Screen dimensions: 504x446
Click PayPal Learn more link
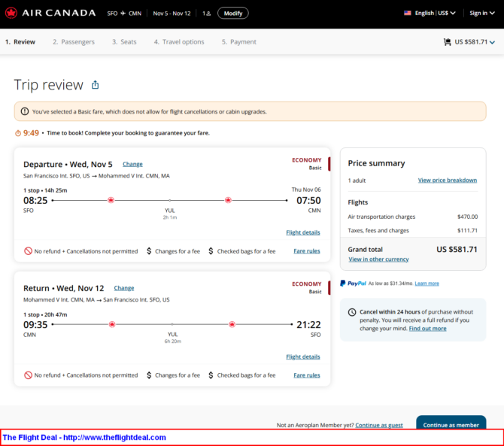[427, 284]
